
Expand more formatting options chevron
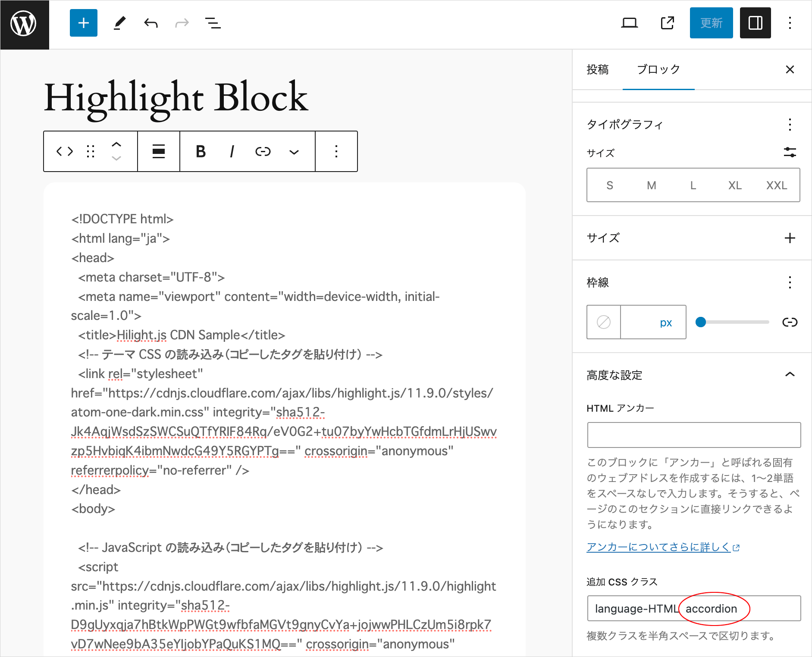[294, 152]
